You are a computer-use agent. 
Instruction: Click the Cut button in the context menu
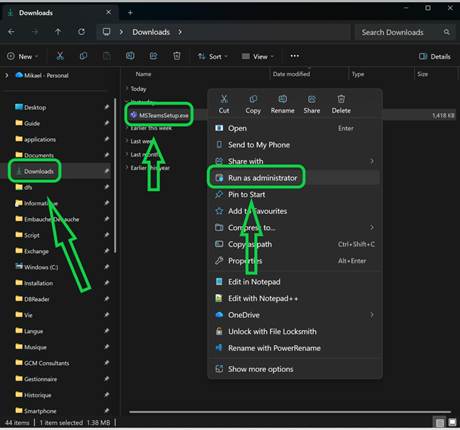(x=224, y=104)
